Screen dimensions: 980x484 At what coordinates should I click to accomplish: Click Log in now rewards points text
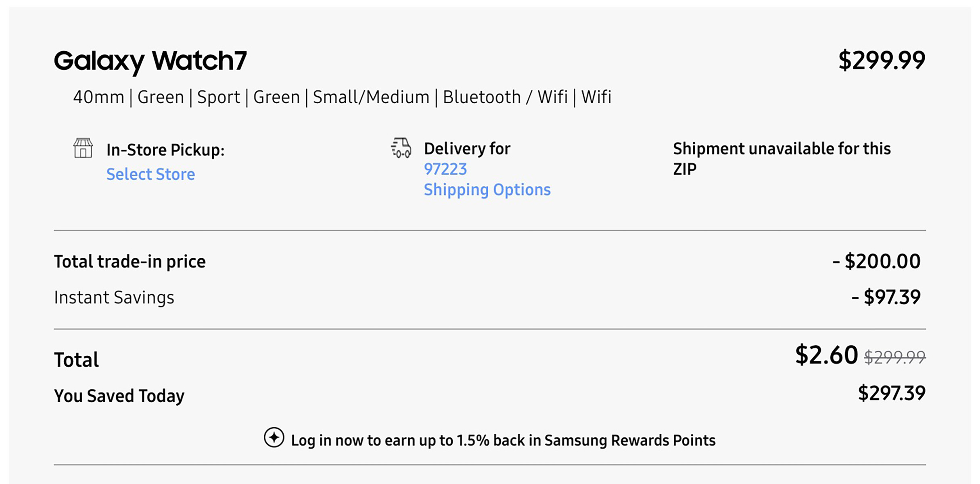503,440
